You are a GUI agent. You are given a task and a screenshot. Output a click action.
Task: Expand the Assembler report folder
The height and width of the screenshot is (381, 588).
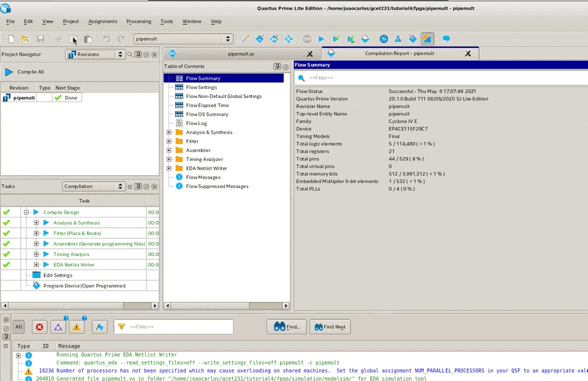(169, 150)
